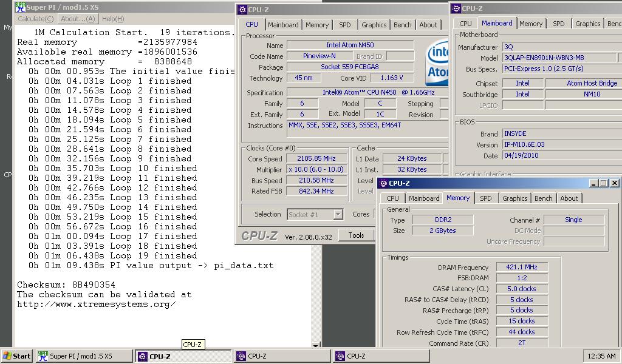Select Graphics tab in Memory window
The height and width of the screenshot is (364, 622).
515,198
